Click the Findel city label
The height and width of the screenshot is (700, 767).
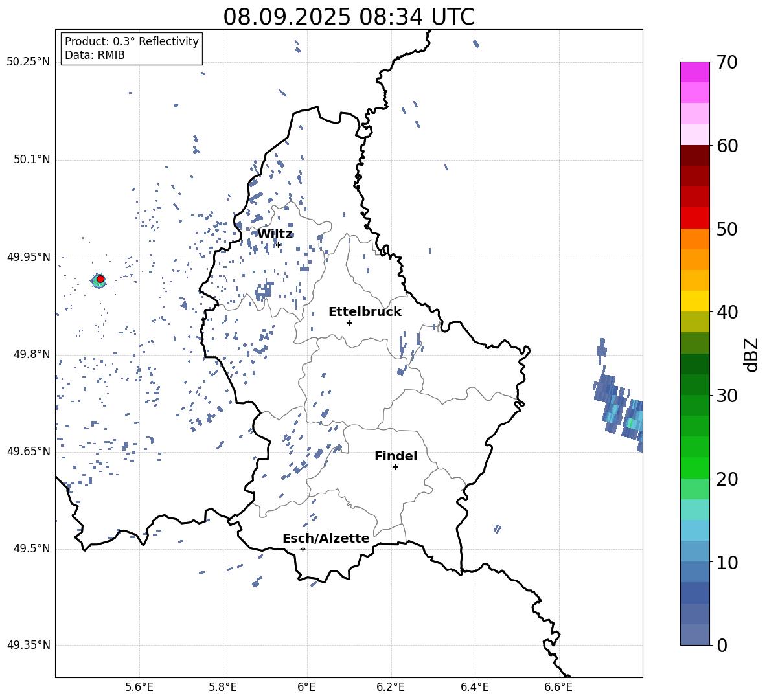396,456
